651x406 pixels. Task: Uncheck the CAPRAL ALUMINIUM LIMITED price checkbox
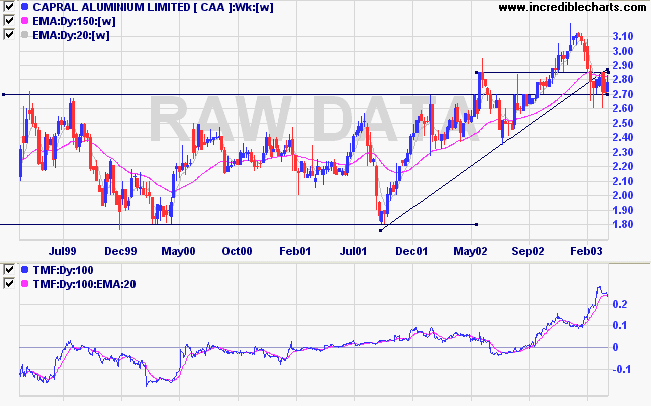coord(9,7)
